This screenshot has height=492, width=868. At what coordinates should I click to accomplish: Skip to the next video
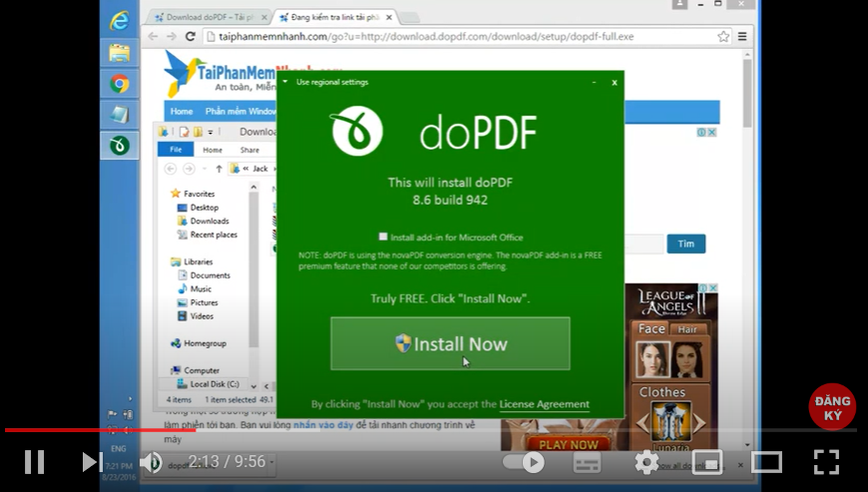tap(92, 461)
